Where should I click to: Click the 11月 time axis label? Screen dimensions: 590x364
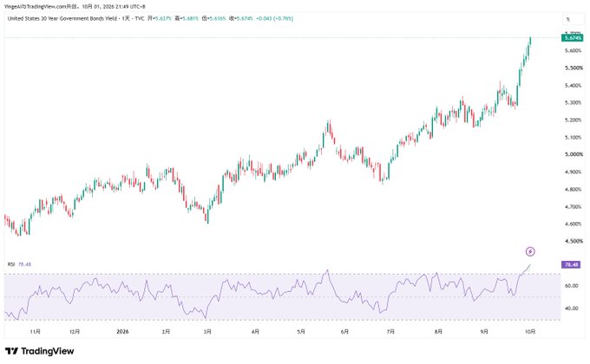[x=35, y=332]
